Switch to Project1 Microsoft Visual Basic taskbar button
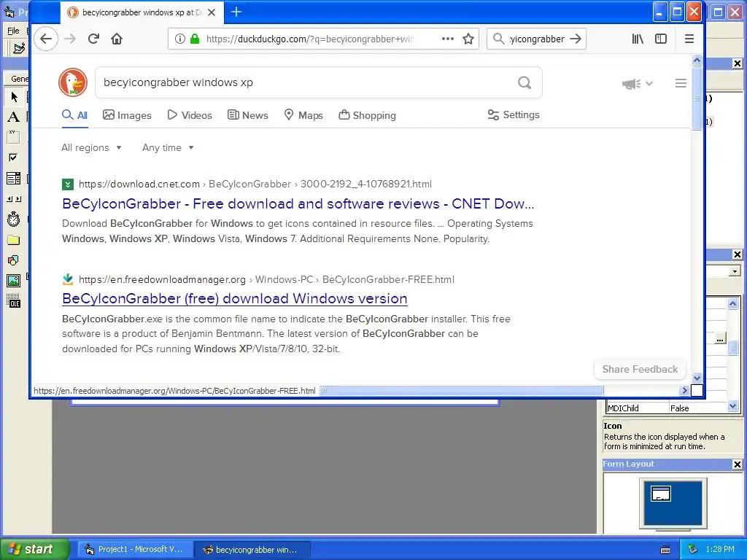747x560 pixels. 135,550
